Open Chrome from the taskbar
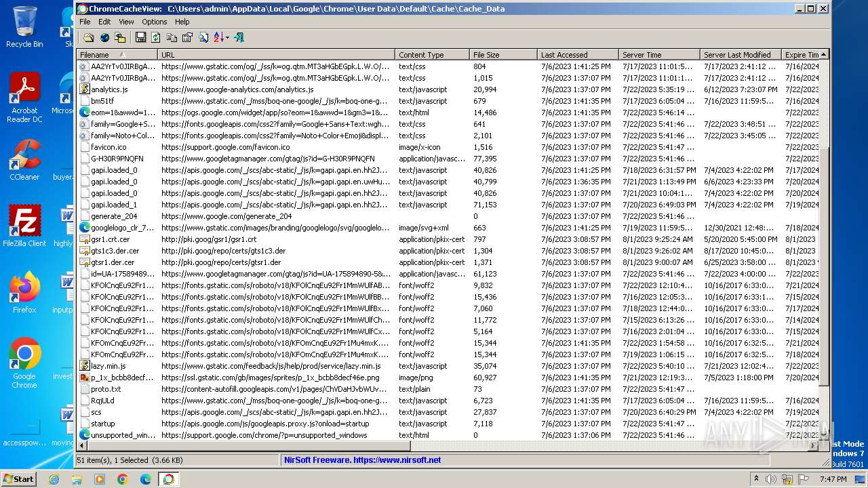The image size is (868, 488). [123, 479]
